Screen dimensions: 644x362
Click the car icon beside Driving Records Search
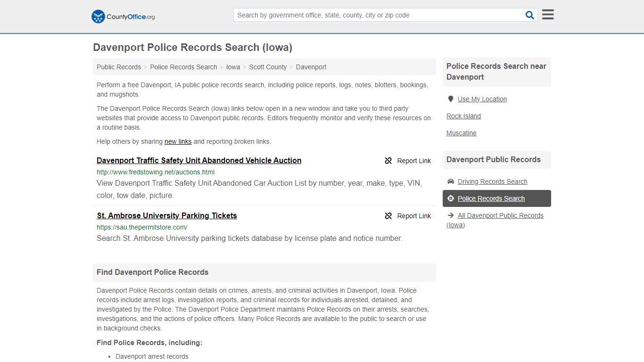(x=451, y=181)
